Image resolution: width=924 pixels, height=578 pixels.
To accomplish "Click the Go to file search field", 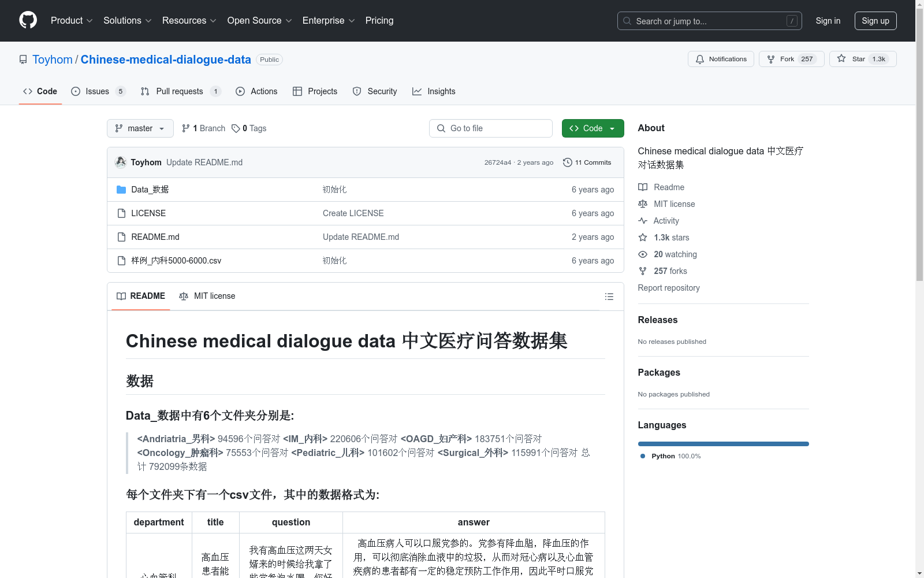I will tap(490, 128).
